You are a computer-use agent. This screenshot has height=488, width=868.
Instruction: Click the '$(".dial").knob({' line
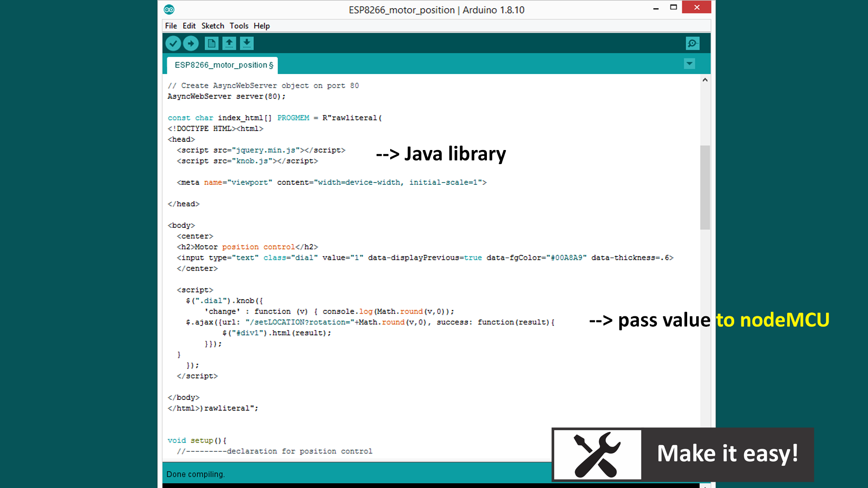pos(224,301)
